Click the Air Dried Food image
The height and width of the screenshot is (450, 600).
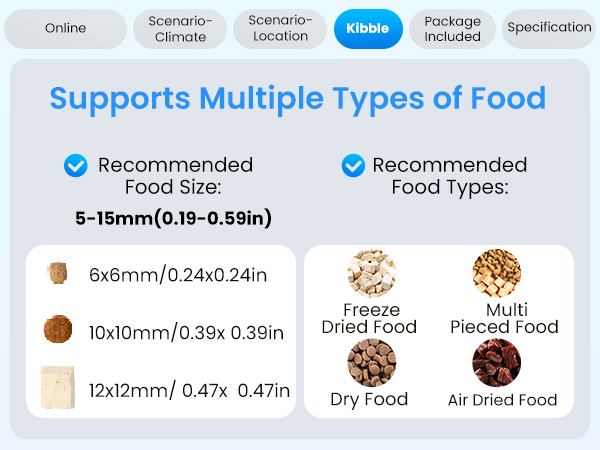tap(497, 362)
